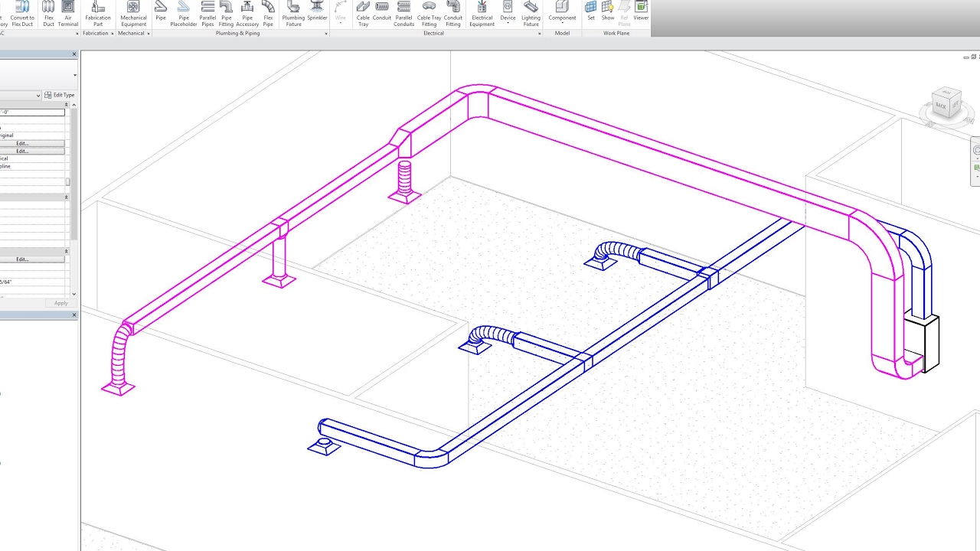Image resolution: width=980 pixels, height=551 pixels.
Task: Open the Electrical panel settings arrow
Action: [540, 34]
